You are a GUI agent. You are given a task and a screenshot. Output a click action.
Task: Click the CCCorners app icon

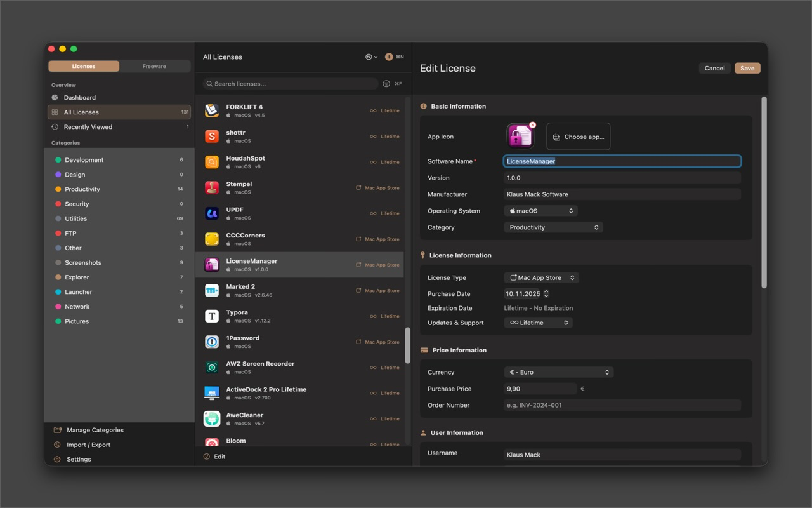(x=212, y=239)
